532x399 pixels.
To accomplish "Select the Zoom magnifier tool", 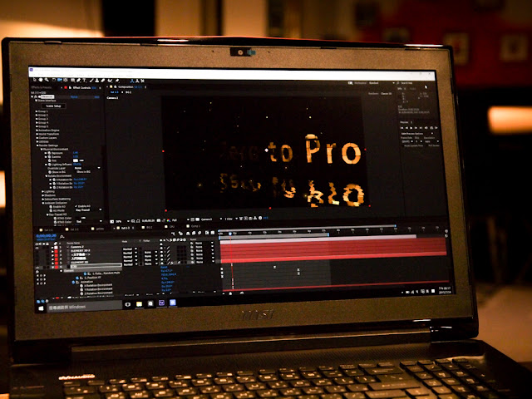I will (47, 80).
